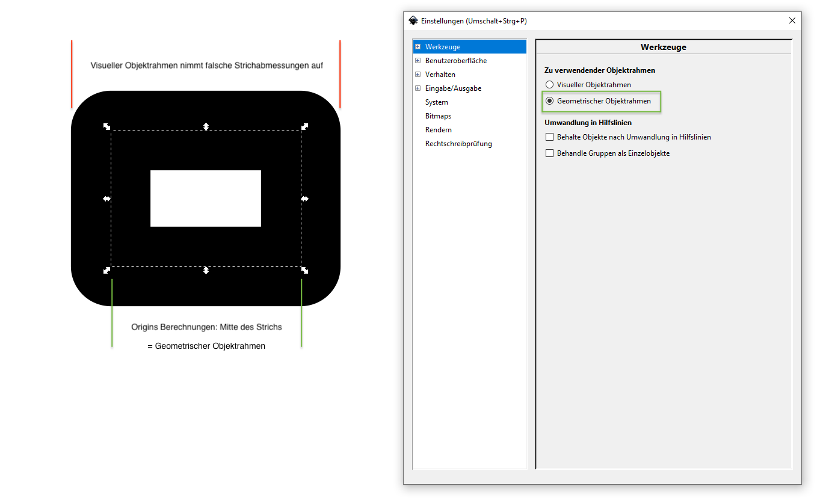Image resolution: width=829 pixels, height=504 pixels.
Task: Click text 'Origins Berechnungen: Mitte des Strichs'
Action: pos(206,327)
